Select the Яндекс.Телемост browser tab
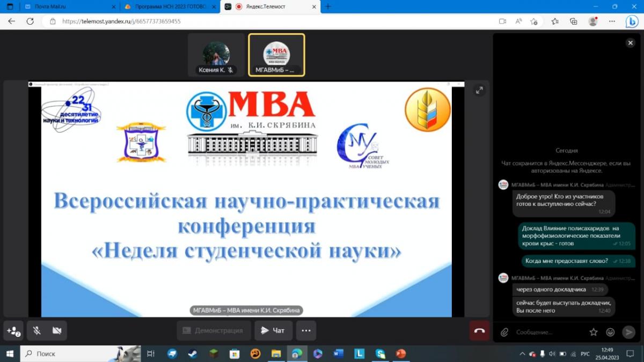This screenshot has width=644, height=362. (270, 6)
